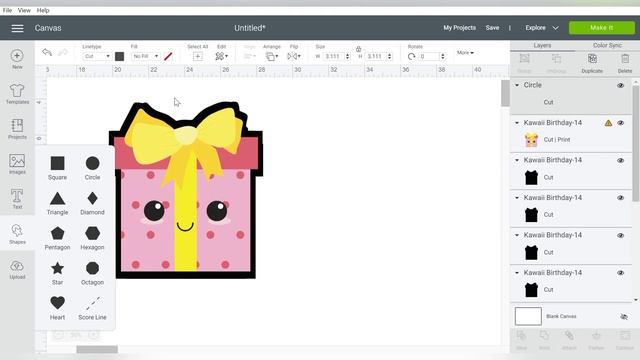Screen dimensions: 640x360
Task: Hide the Circle layer with eye icon
Action: pyautogui.click(x=620, y=85)
